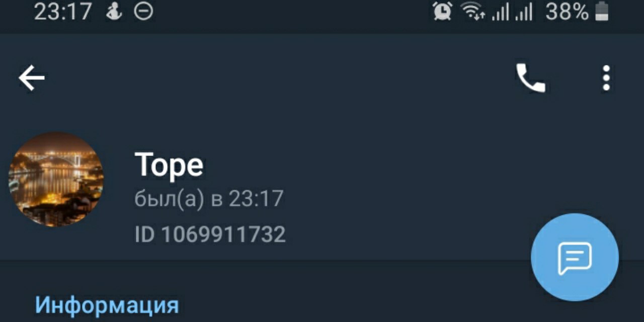This screenshot has height=322, width=644.
Task: Open the round night cityscape profile photo
Action: pyautogui.click(x=56, y=179)
